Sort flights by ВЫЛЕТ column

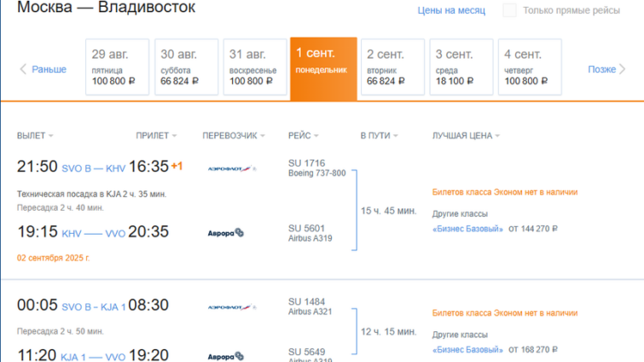point(35,136)
